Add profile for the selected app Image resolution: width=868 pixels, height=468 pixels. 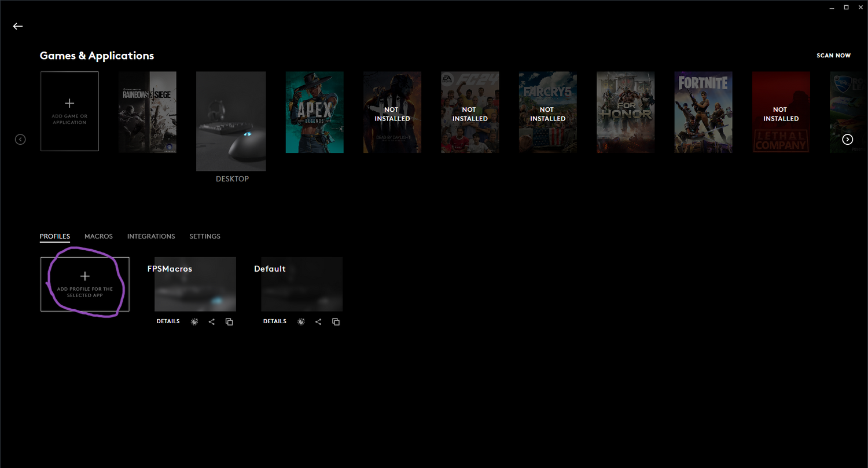coord(85,284)
